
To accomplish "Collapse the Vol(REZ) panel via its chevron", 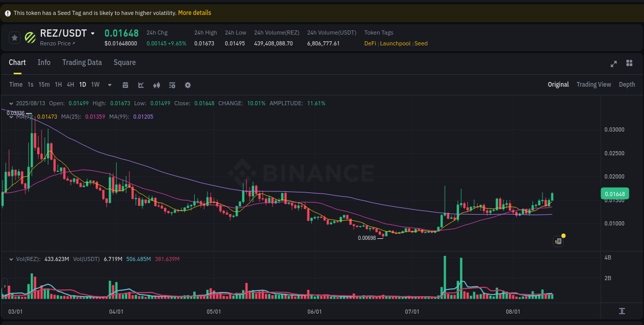I will pyautogui.click(x=11, y=259).
